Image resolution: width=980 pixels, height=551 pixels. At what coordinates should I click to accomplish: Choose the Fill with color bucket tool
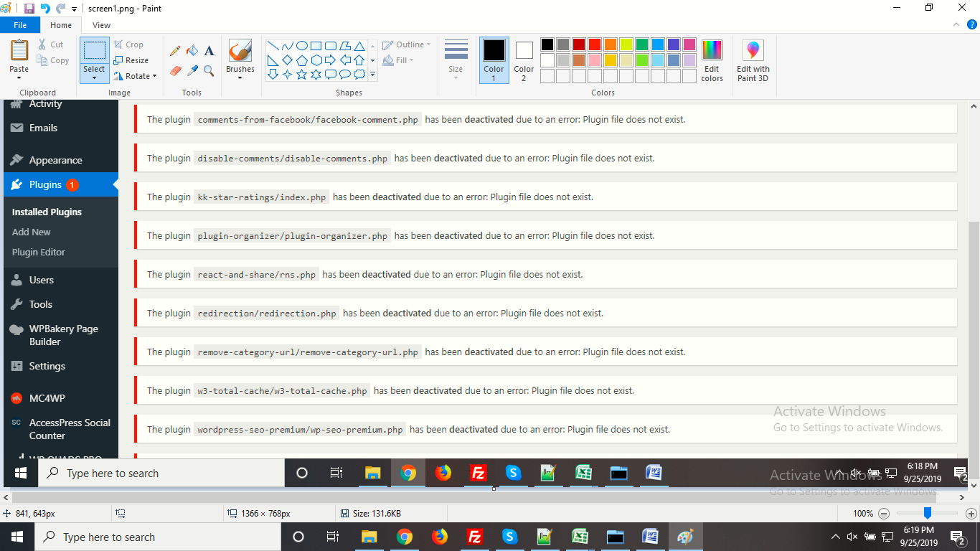(x=192, y=51)
